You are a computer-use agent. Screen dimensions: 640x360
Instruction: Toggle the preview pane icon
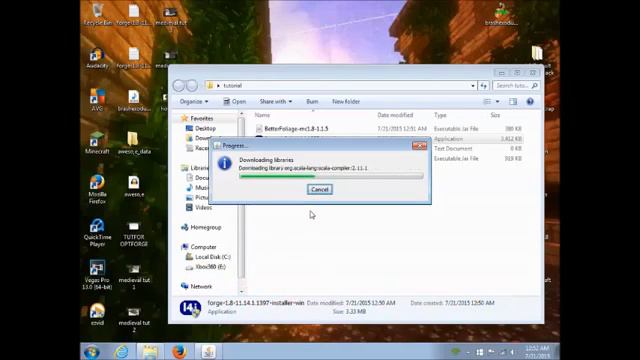point(513,102)
